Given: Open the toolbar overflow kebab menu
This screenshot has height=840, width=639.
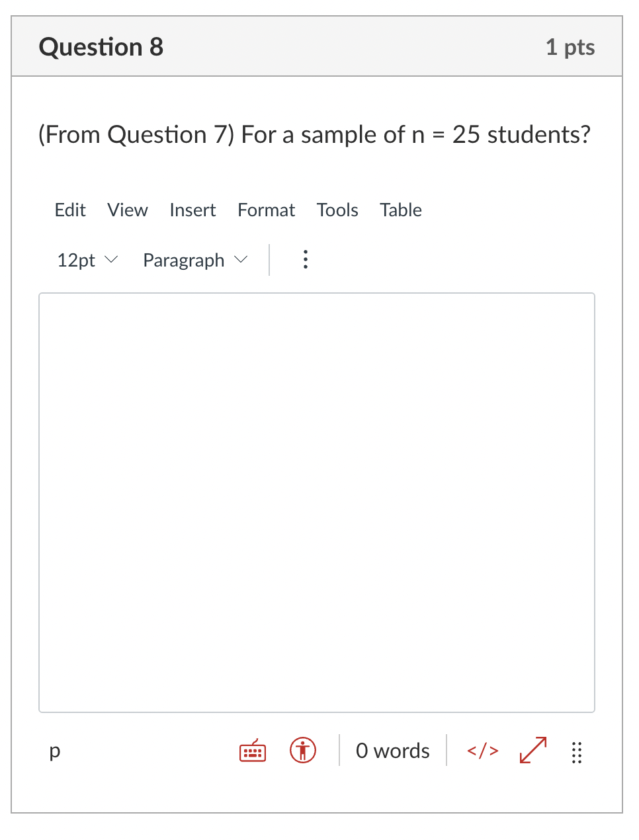Looking at the screenshot, I should (x=305, y=260).
